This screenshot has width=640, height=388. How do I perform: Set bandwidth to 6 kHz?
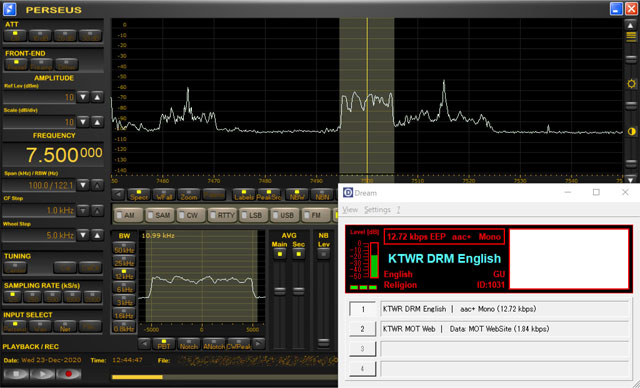[x=124, y=288]
